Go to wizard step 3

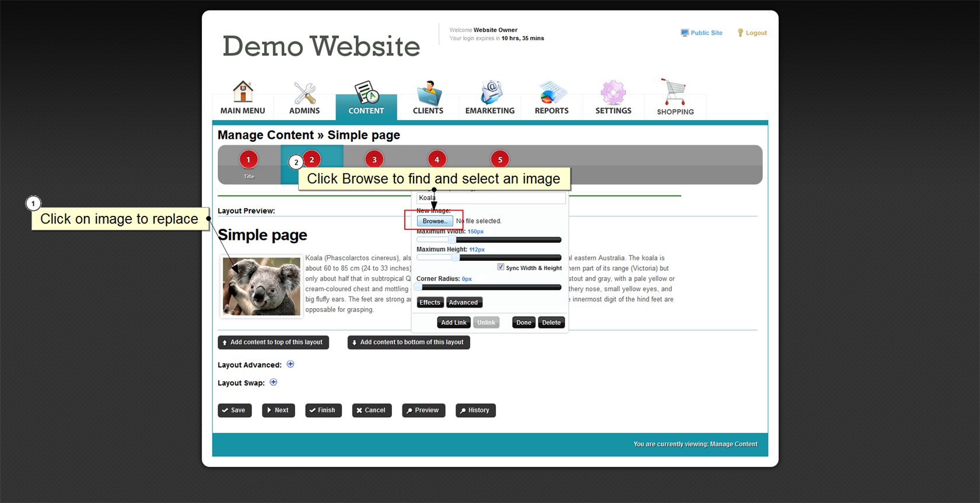click(374, 159)
